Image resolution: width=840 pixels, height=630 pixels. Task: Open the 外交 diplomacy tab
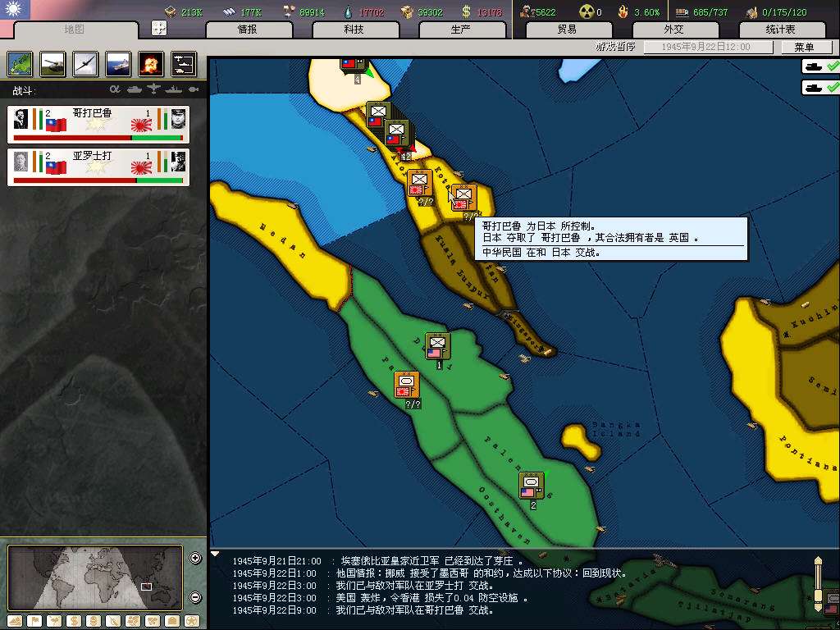click(673, 30)
